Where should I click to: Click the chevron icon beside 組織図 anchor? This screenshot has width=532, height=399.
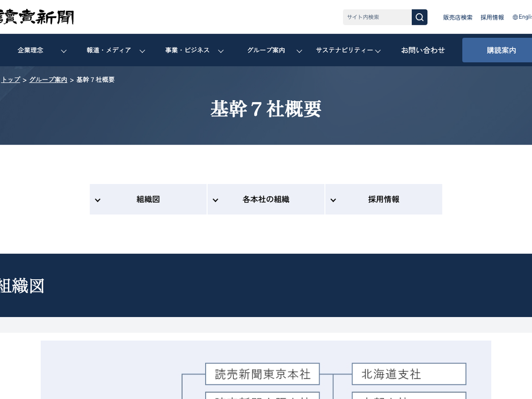pos(98,200)
